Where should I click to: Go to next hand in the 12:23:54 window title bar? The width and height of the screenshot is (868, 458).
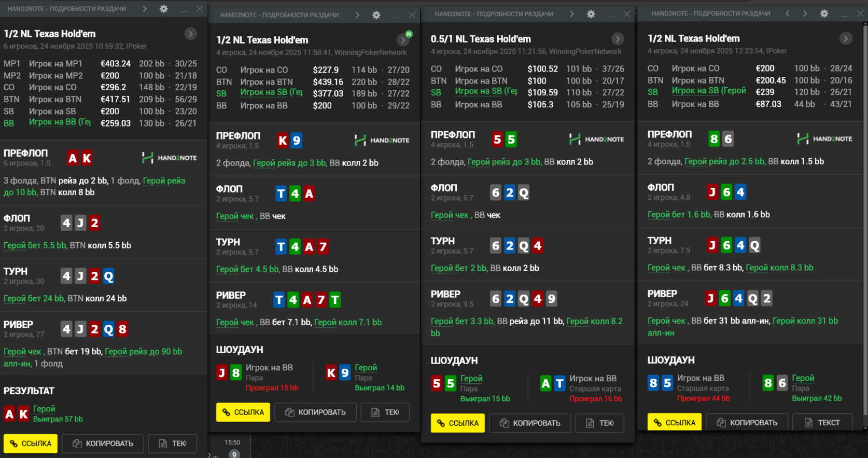point(805,13)
